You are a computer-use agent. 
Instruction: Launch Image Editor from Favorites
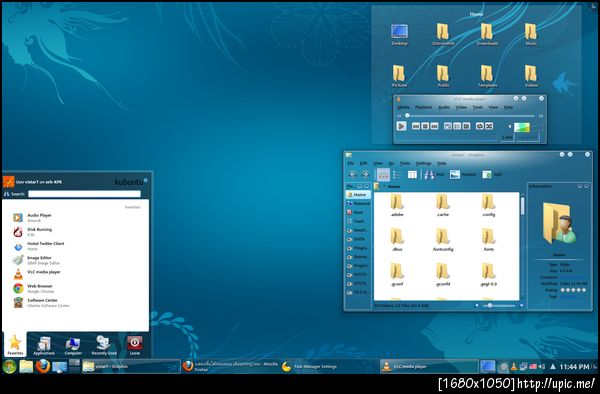[76, 260]
